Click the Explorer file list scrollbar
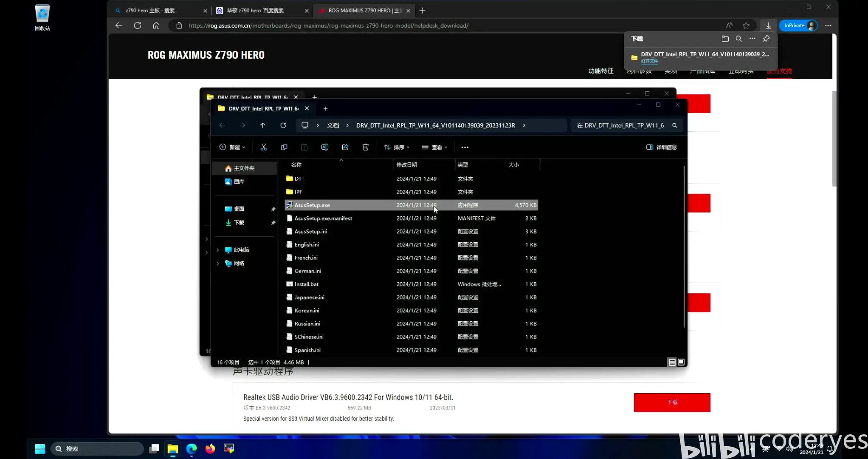 (684, 246)
